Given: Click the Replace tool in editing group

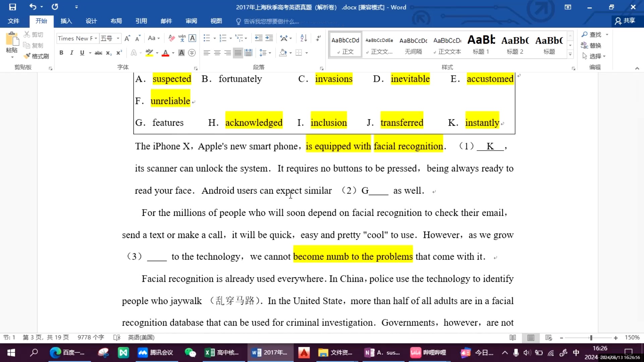Looking at the screenshot, I should [x=591, y=45].
